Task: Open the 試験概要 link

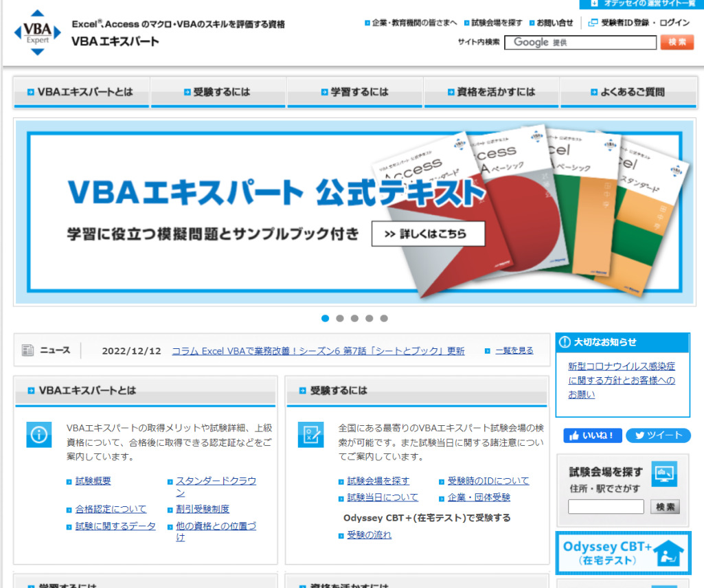Action: [x=93, y=481]
